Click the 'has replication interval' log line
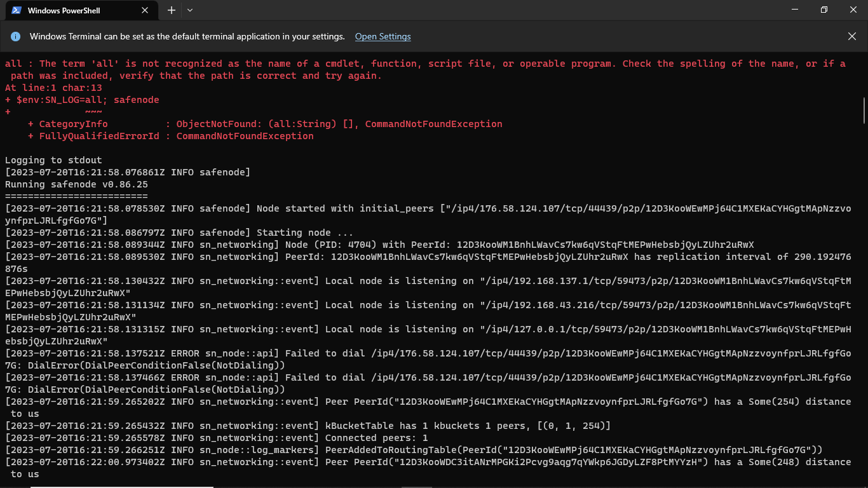868x488 pixels. pyautogui.click(x=428, y=262)
